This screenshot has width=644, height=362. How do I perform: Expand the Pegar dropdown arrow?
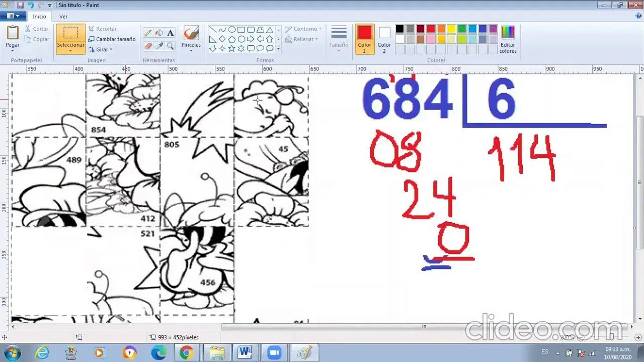pyautogui.click(x=13, y=50)
